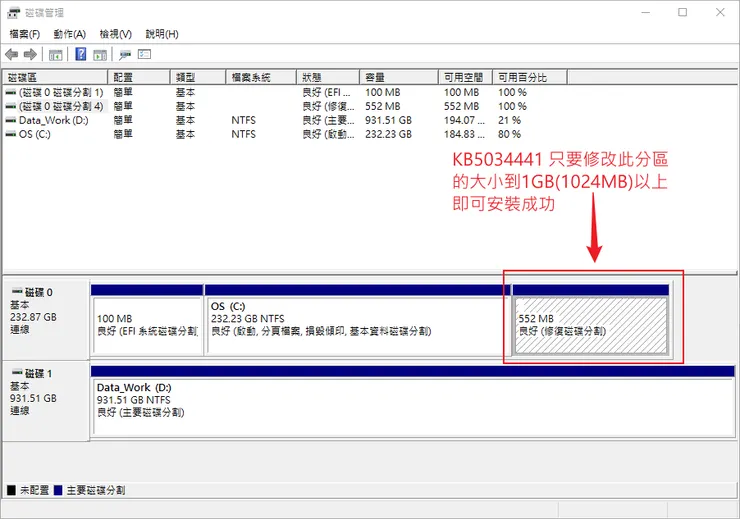Open the 動作(A) menu
Screen dimensions: 740x519
click(69, 34)
